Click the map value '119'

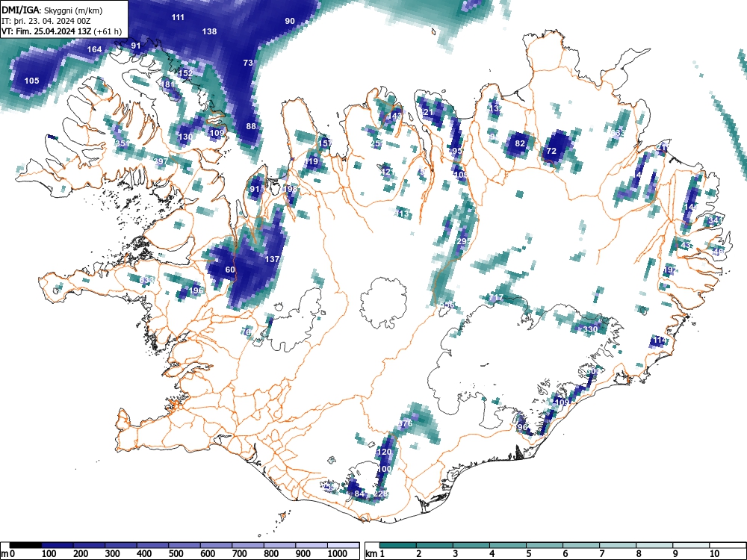click(311, 161)
